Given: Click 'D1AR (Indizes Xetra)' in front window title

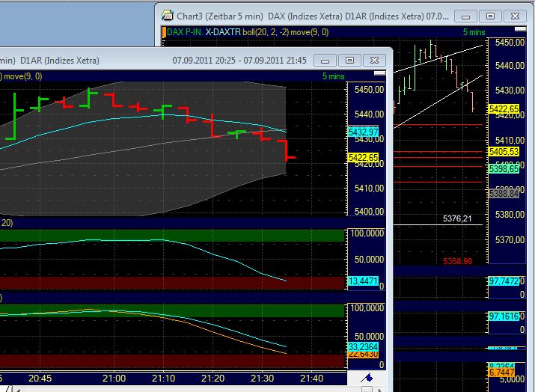Looking at the screenshot, I should [x=60, y=61].
